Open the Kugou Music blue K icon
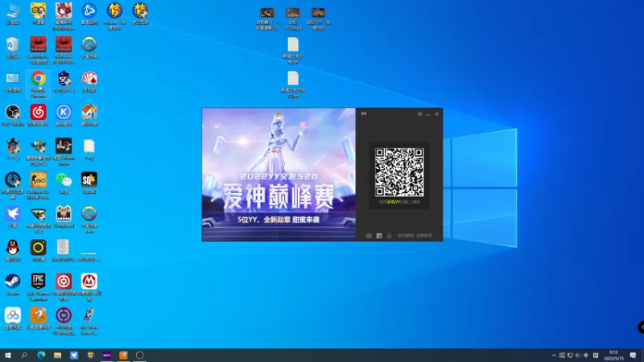This screenshot has height=362, width=644. point(64,115)
